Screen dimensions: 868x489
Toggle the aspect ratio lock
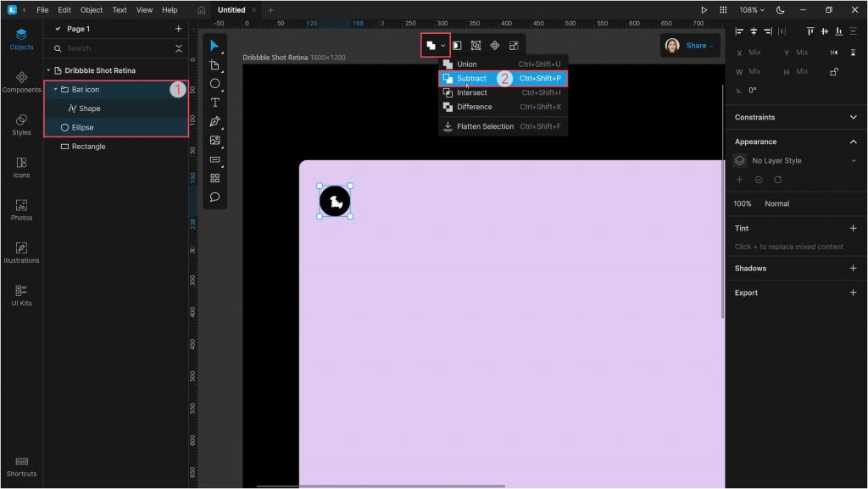point(834,72)
